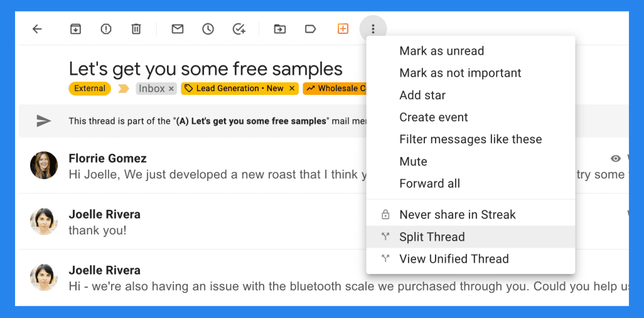The height and width of the screenshot is (318, 644).
Task: Click Florrie Gomez's avatar photo
Action: point(44,165)
